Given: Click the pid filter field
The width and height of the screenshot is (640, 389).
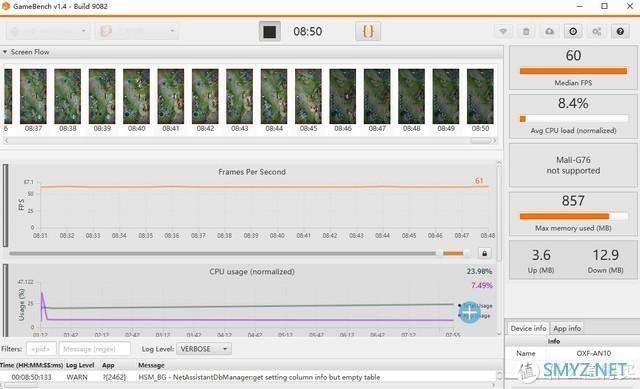Looking at the screenshot, I should coord(41,349).
